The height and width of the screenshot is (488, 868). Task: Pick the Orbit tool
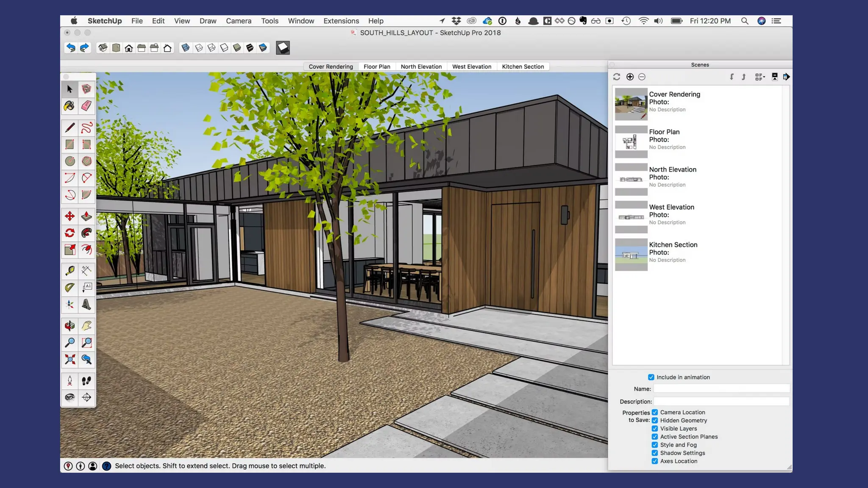(70, 326)
